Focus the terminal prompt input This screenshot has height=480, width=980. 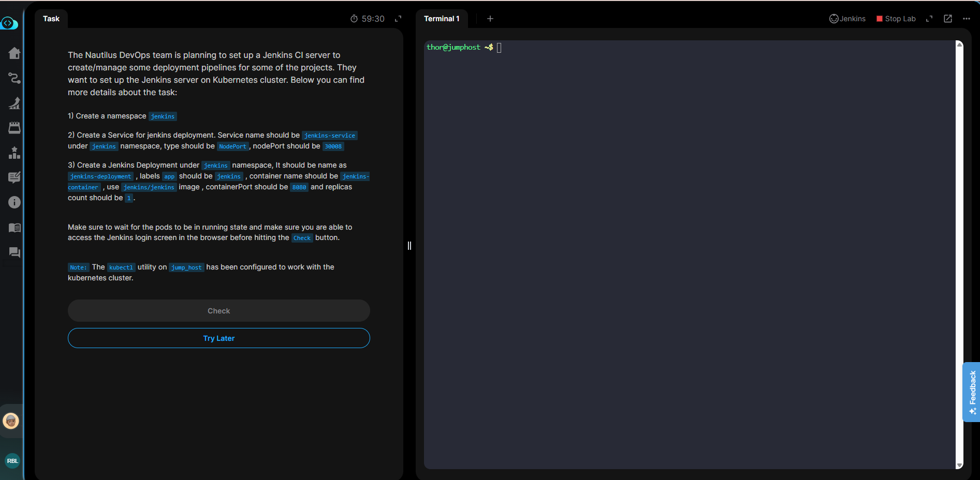pyautogui.click(x=499, y=48)
